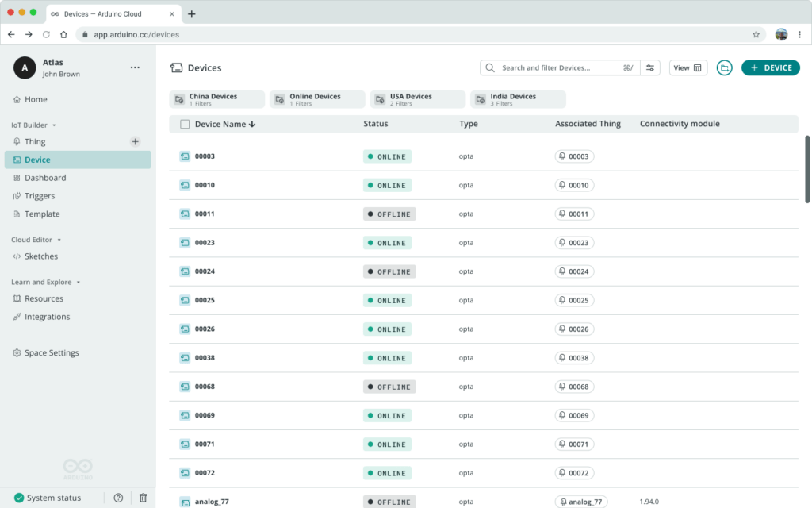812x508 pixels.
Task: Tick the select-all checkbox by Device Name
Action: [185, 124]
